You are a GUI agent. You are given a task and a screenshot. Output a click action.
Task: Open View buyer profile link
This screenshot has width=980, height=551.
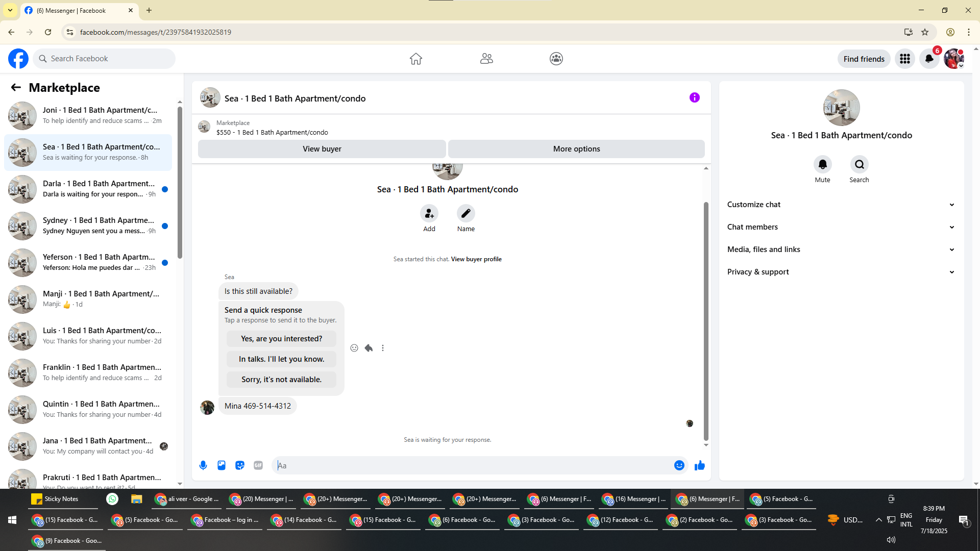pos(476,259)
